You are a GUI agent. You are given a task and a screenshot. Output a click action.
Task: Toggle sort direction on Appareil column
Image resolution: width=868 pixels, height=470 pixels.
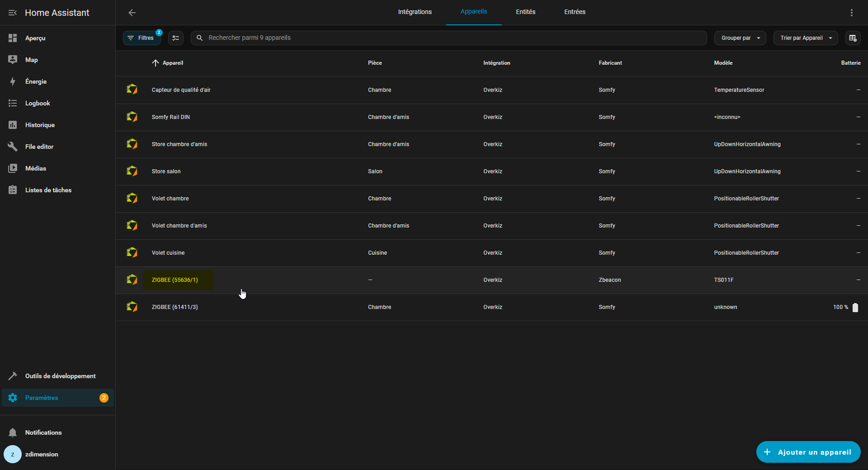168,63
